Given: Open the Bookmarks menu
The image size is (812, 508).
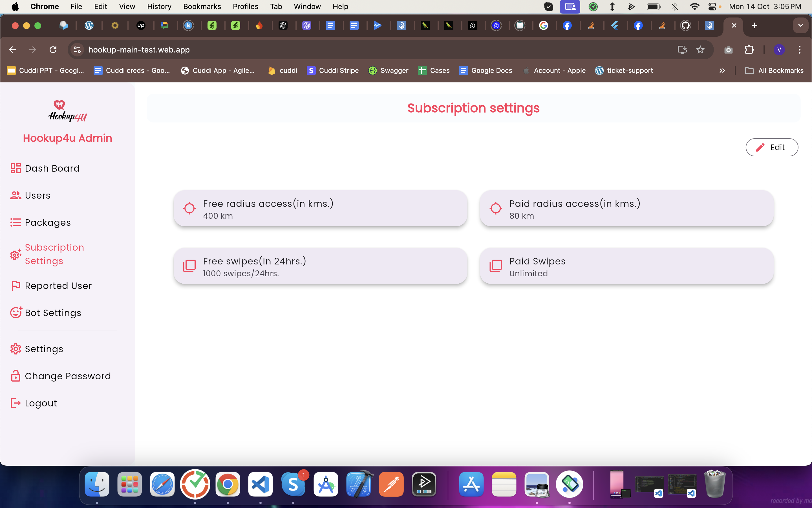Looking at the screenshot, I should 202,6.
